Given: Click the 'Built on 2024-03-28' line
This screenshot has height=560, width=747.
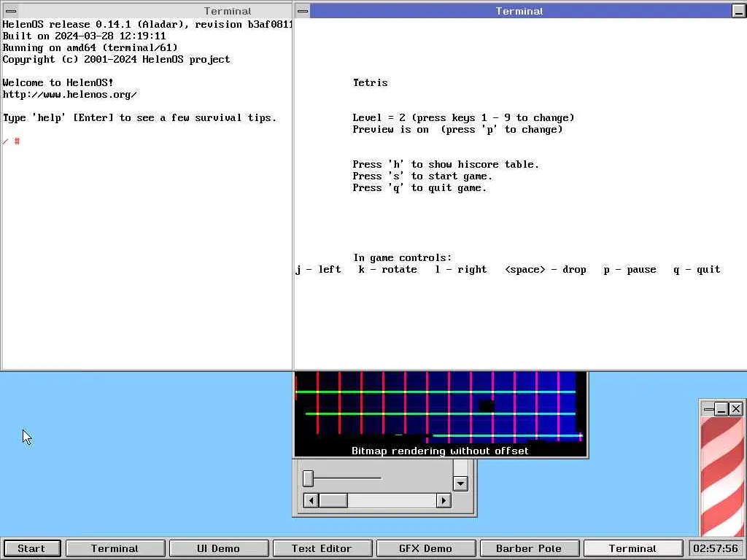Looking at the screenshot, I should pyautogui.click(x=85, y=36).
